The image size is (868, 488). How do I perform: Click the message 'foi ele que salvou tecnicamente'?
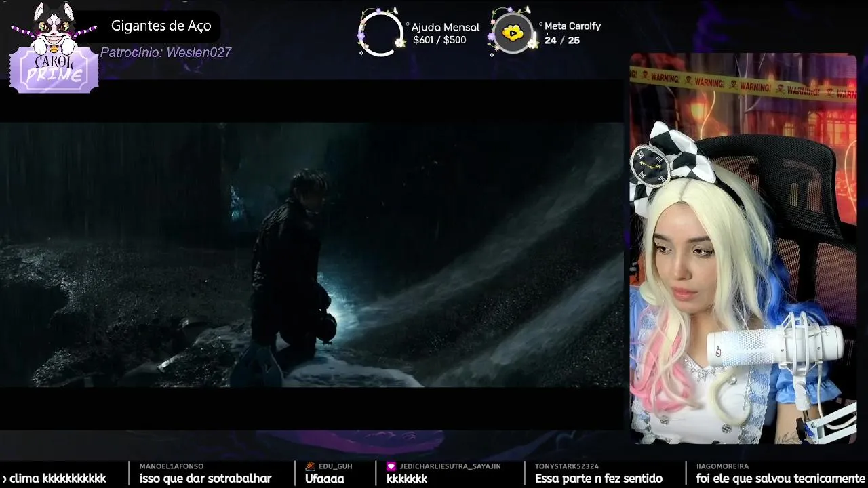click(x=781, y=479)
